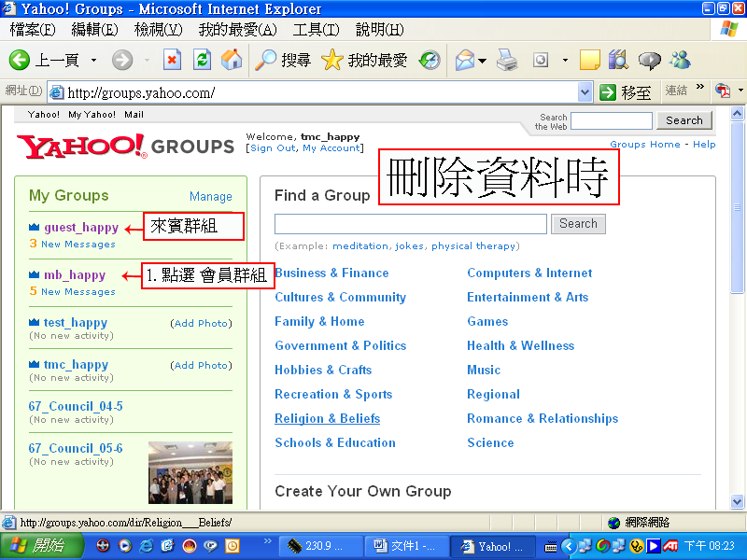Expand the Mail toolbar dropdown arrow
The width and height of the screenshot is (747, 560).
(x=482, y=61)
